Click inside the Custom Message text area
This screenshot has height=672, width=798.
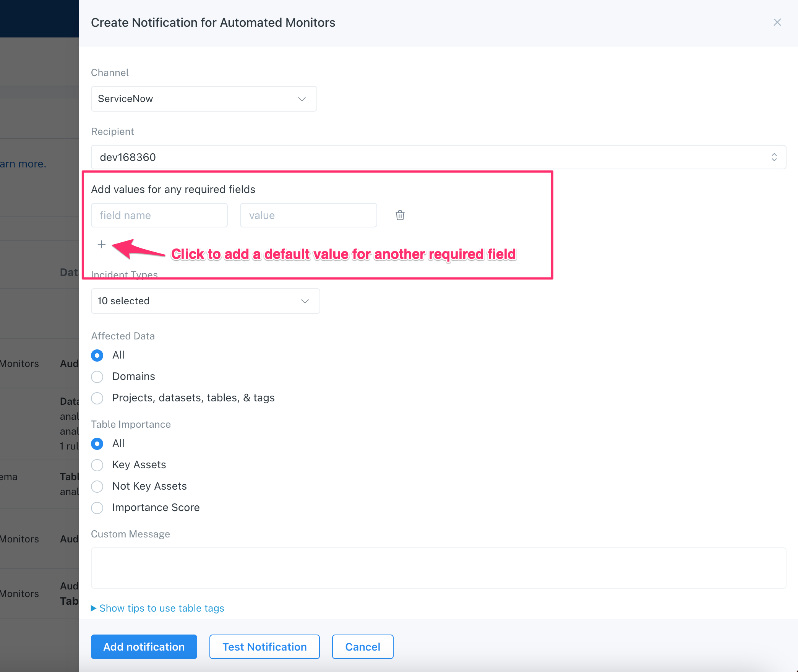(x=438, y=568)
